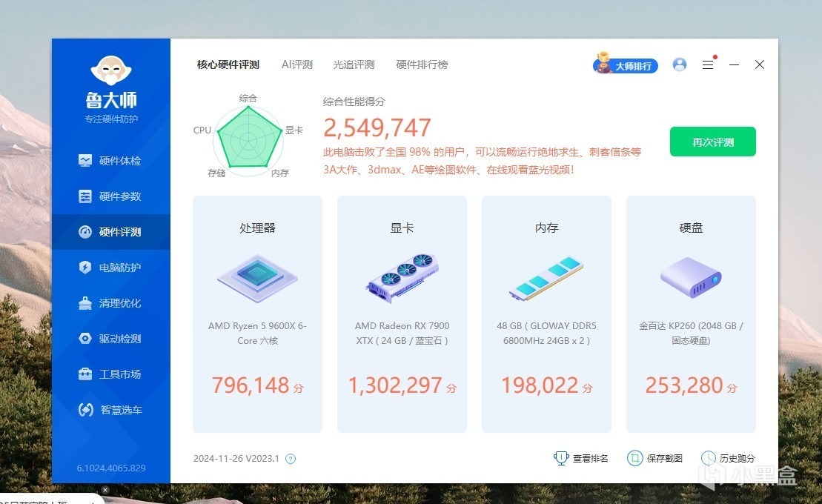Click the AMD Radeon RX 7900 XTX description
The height and width of the screenshot is (504, 822).
pos(402,333)
